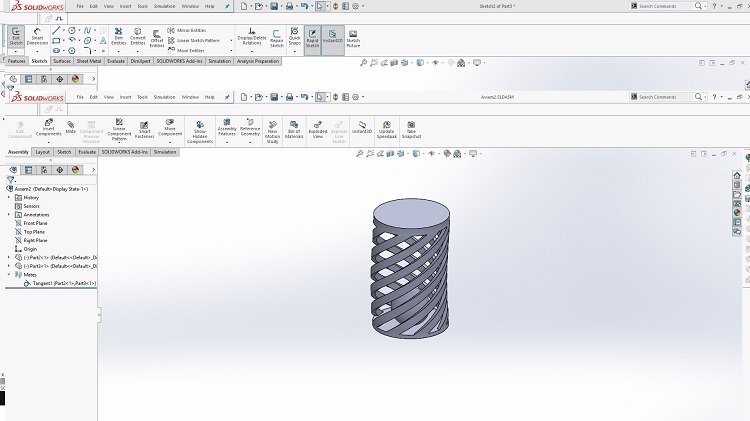Open dropdown under Insert Components in Assem2
Image resolution: width=750 pixels, height=421 pixels.
(49, 142)
